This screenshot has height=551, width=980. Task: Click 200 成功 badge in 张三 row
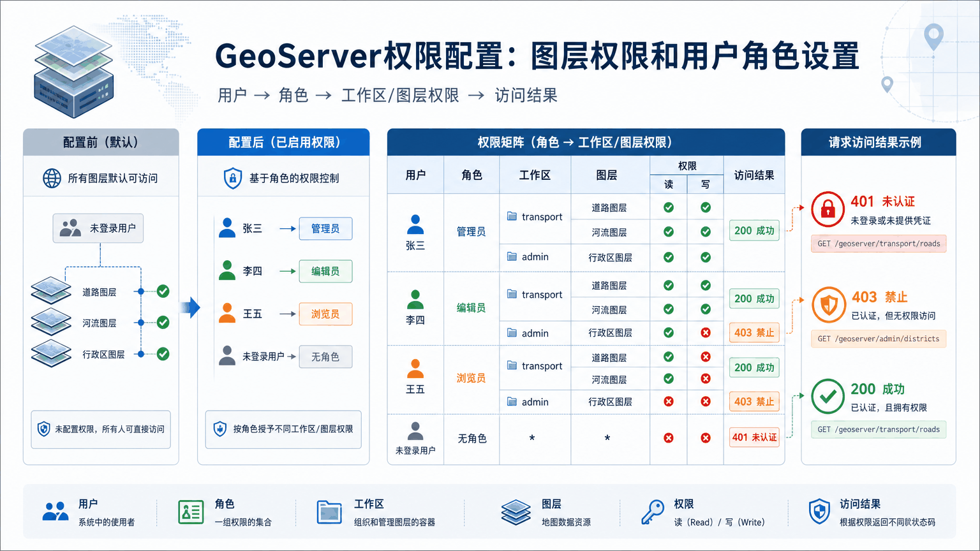(754, 230)
